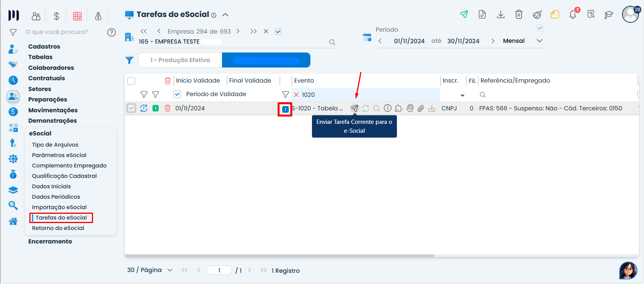Click the magnifier icon in the S-1020 row
This screenshot has height=284, width=644.
click(377, 108)
